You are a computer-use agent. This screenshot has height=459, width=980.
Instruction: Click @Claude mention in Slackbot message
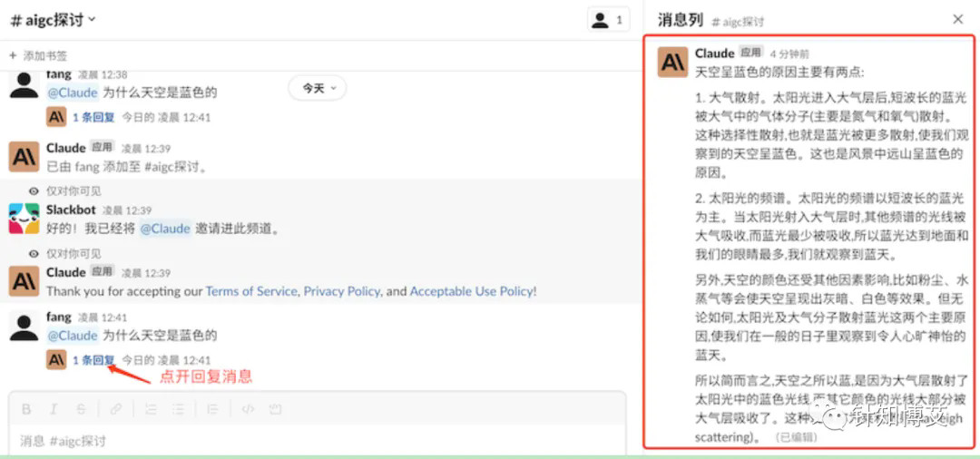coord(165,229)
